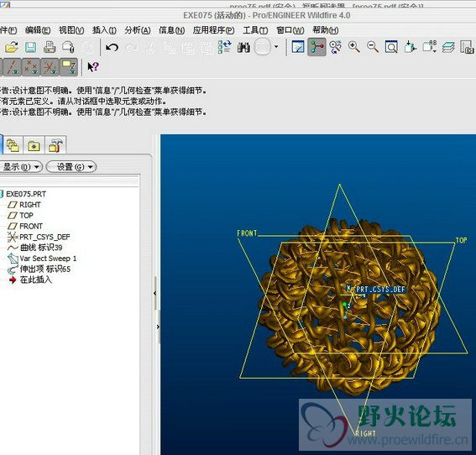Image resolution: width=476 pixels, height=455 pixels.
Task: Open a file with the folder icon
Action: coord(12,47)
